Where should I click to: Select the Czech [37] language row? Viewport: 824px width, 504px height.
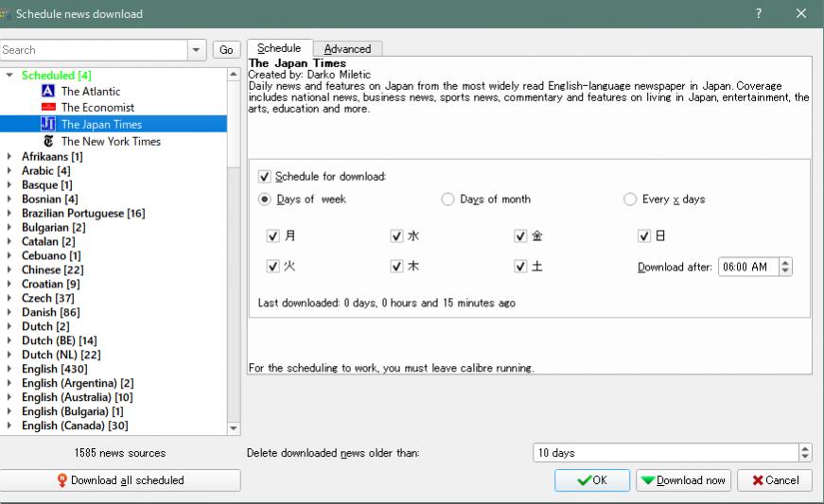(x=48, y=298)
